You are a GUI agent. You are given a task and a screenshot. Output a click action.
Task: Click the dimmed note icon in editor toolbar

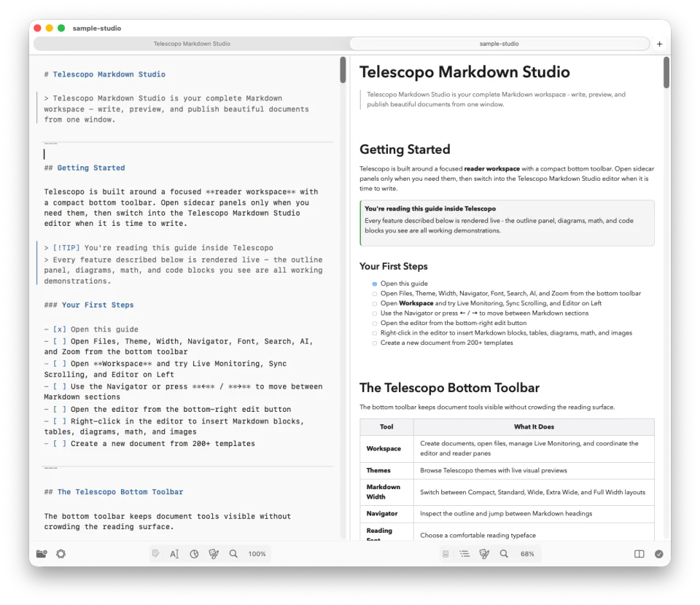coord(155,554)
